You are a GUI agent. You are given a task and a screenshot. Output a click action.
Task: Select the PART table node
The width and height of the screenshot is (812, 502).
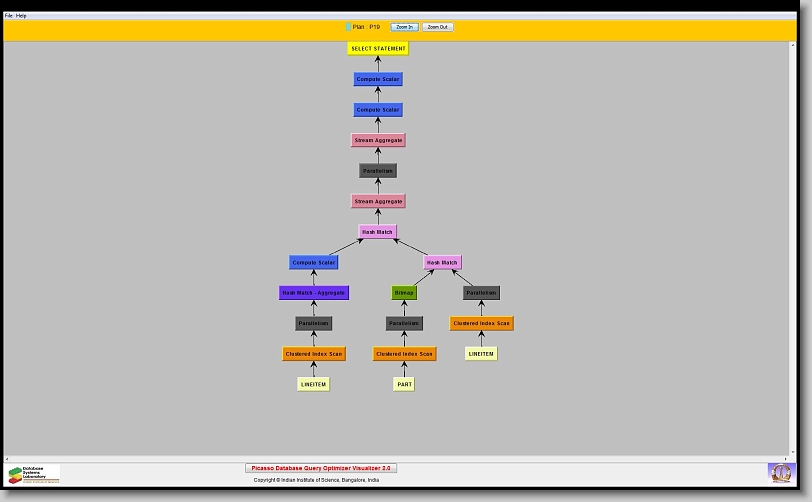coord(404,384)
